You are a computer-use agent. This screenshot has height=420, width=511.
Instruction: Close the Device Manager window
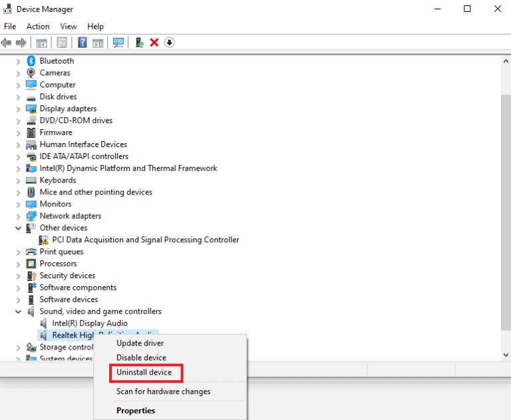pos(497,9)
